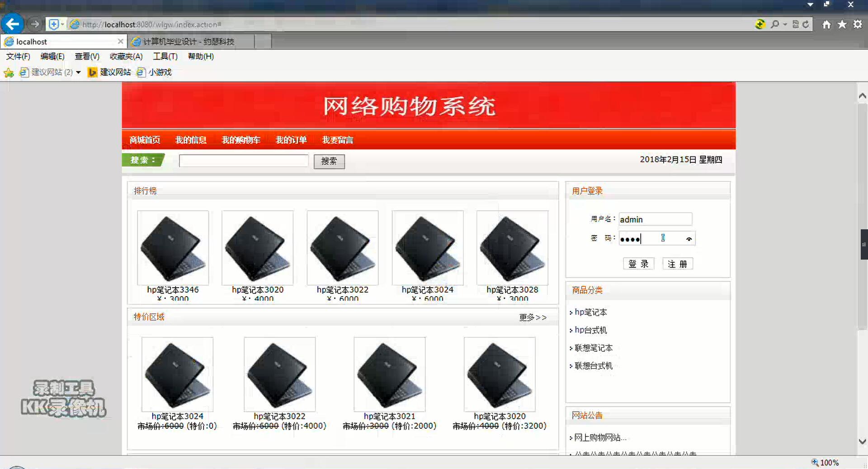868x469 pixels.
Task: Open Favorites with the star icon
Action: coord(842,24)
